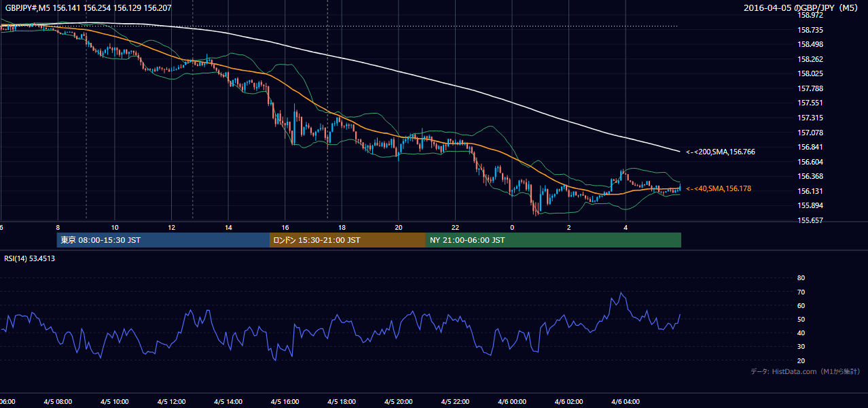Click the RSI scale 30 level
Viewport: 868px width, 408px height.
click(801, 346)
